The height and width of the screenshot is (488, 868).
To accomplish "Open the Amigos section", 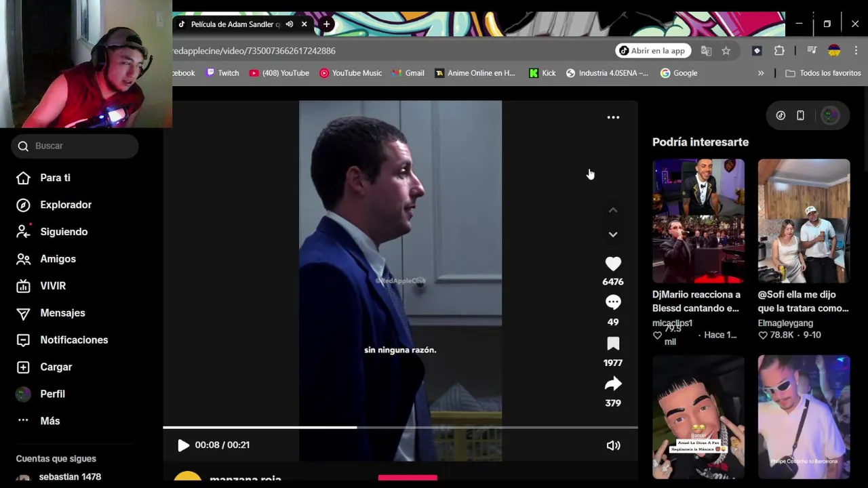I will 58,259.
